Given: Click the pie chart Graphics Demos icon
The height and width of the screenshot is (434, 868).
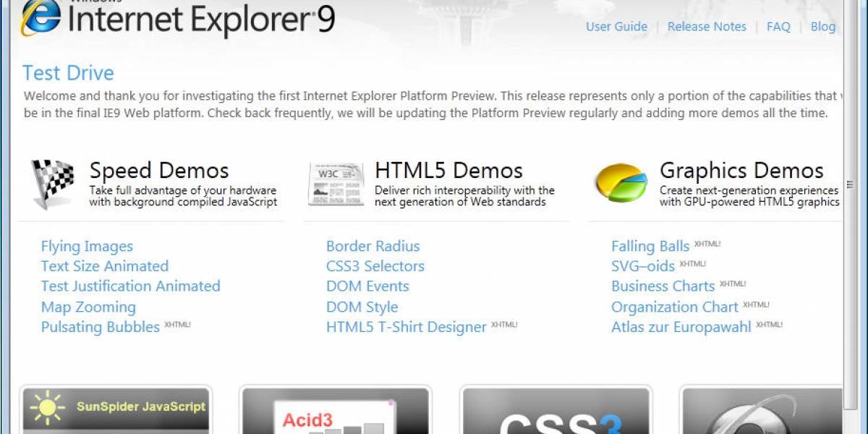Looking at the screenshot, I should click(621, 182).
